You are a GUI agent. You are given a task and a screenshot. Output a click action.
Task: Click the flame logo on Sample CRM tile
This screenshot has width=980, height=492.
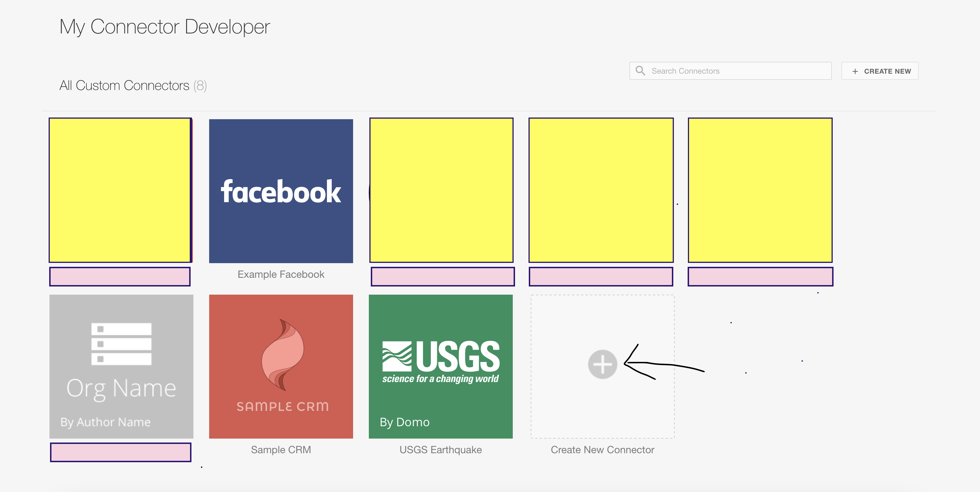(282, 355)
